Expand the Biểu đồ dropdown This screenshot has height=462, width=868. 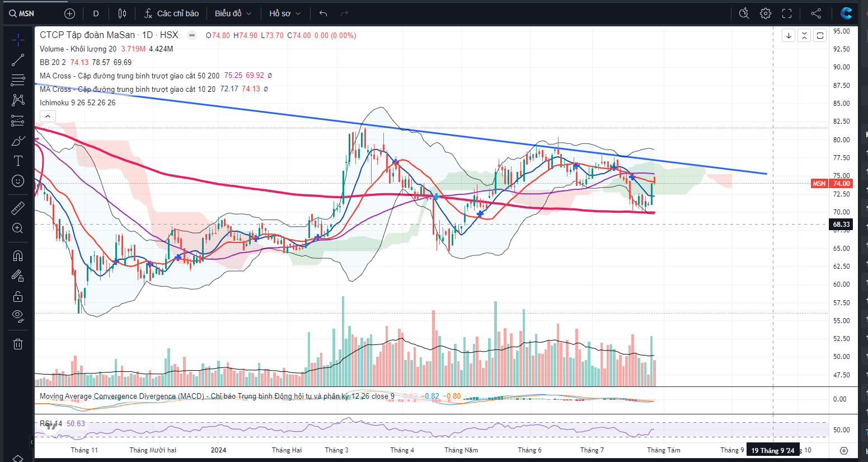tap(233, 13)
